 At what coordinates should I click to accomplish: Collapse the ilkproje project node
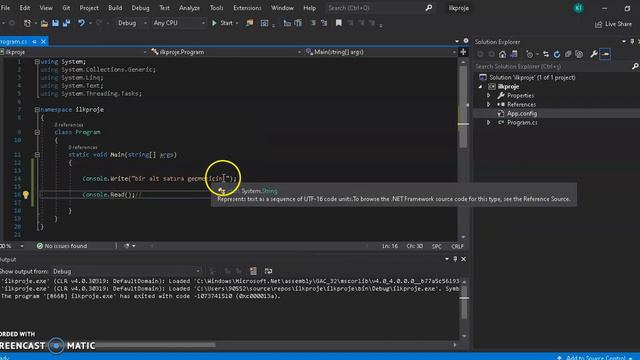pos(480,87)
